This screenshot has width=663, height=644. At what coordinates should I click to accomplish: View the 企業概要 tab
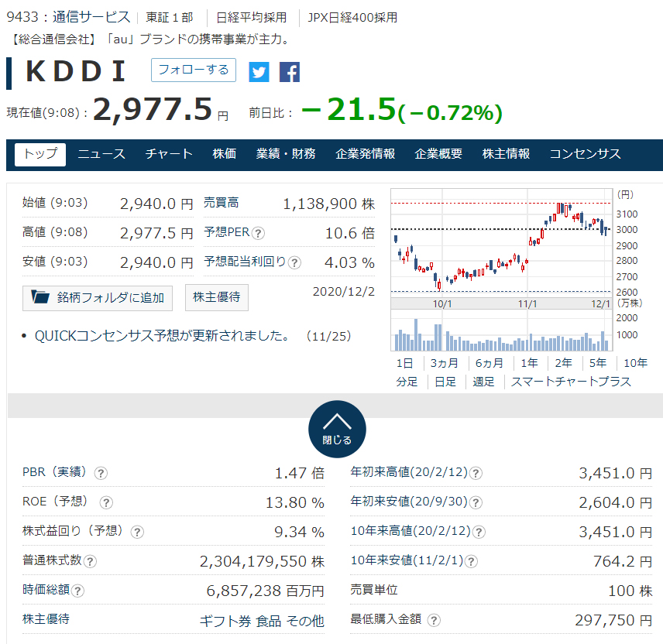tap(438, 154)
